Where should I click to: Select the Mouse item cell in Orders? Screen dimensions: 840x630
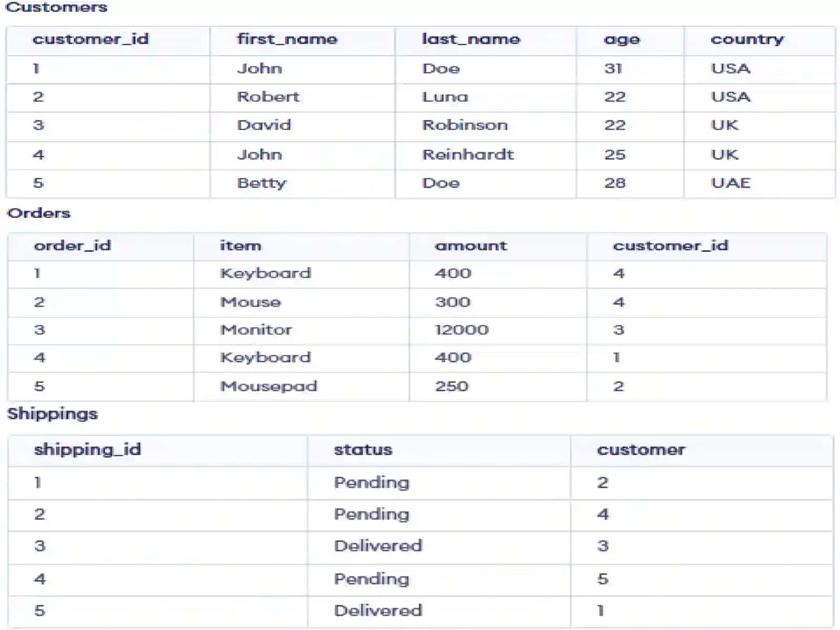[x=251, y=302]
